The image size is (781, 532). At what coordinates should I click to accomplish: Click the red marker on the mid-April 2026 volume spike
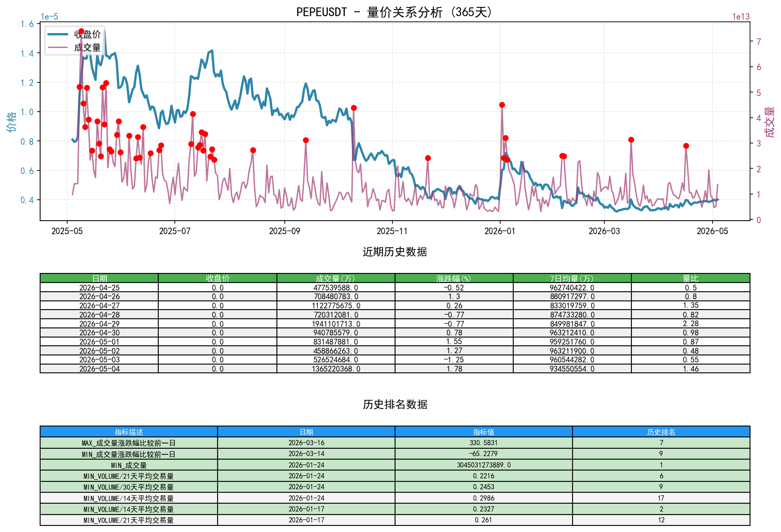tap(686, 146)
